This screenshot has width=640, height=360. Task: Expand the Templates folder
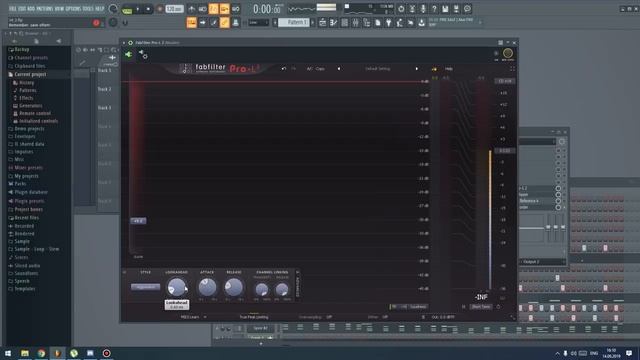[25, 289]
